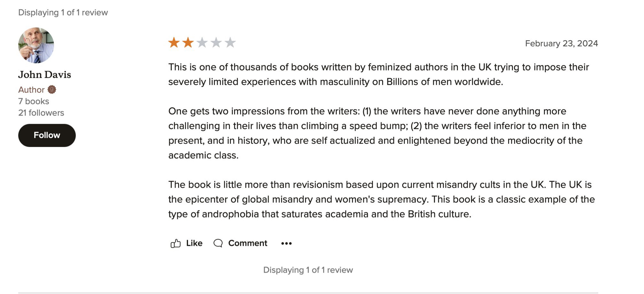Click the first orange rating star
The image size is (644, 294).
point(174,42)
